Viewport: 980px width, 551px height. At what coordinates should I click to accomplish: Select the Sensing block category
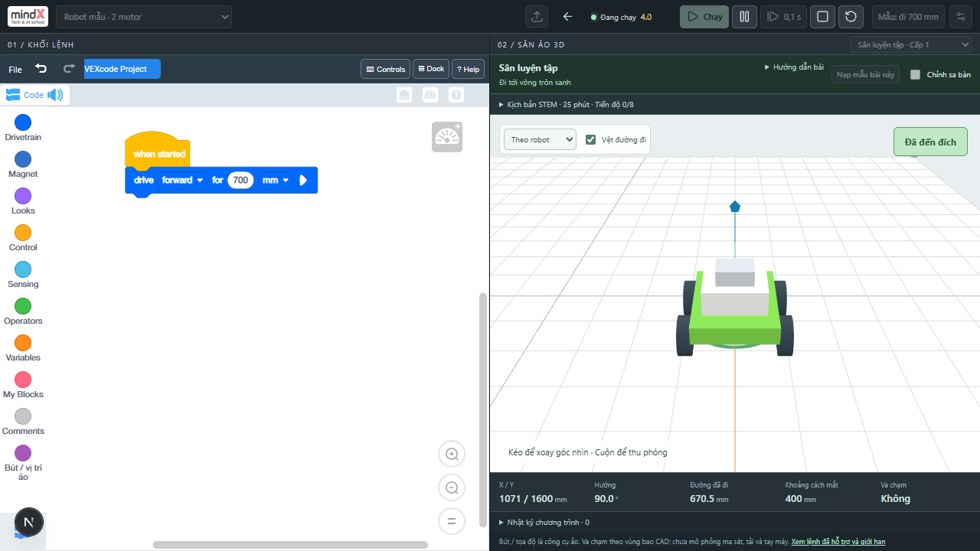point(23,275)
